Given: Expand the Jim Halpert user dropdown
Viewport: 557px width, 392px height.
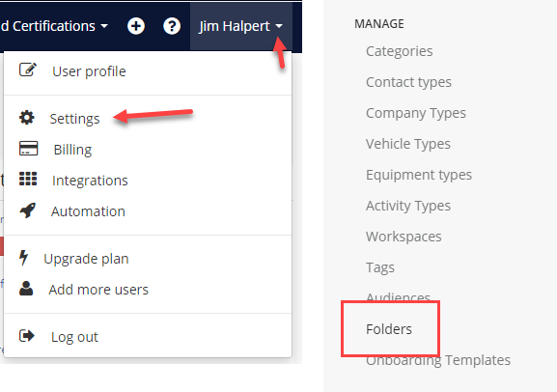Looking at the screenshot, I should [240, 26].
